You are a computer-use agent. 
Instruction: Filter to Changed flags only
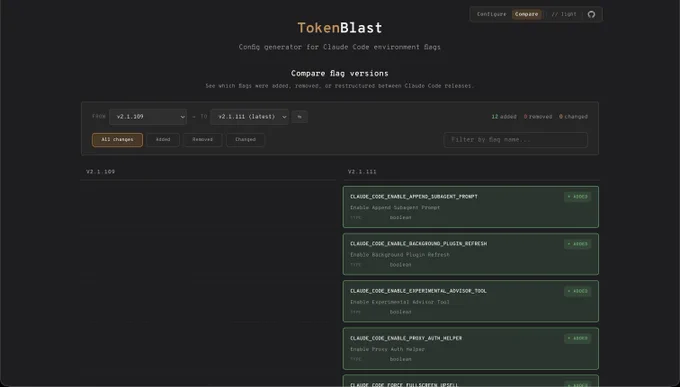coord(245,140)
